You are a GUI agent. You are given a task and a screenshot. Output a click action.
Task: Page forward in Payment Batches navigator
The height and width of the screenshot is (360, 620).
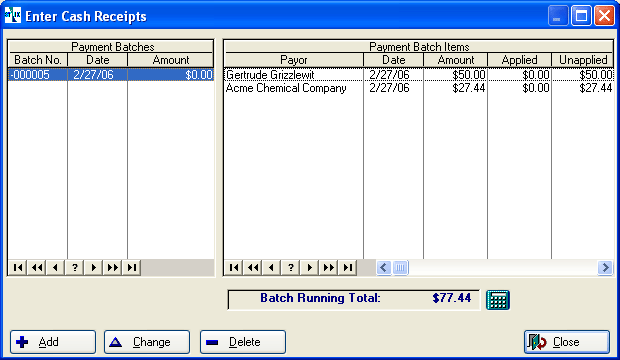pos(113,268)
